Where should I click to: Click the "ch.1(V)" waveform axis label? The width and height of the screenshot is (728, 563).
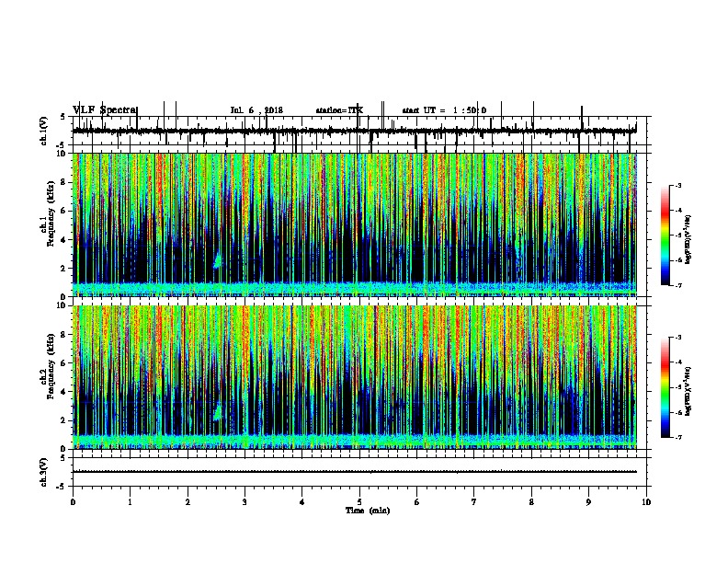coord(44,131)
